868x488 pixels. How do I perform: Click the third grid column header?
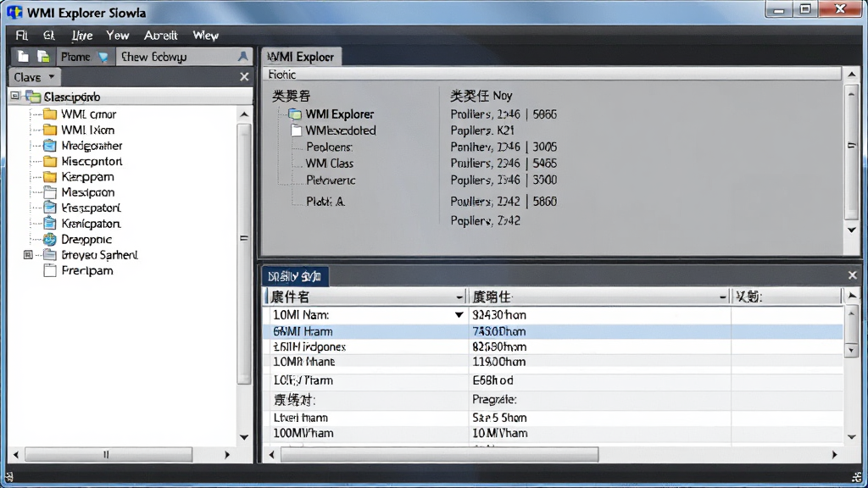coord(787,297)
